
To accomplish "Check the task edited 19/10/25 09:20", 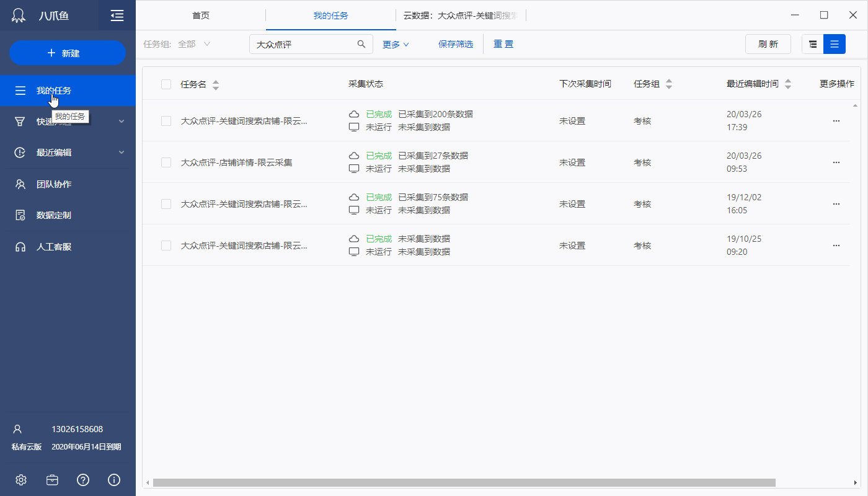I will pos(166,246).
